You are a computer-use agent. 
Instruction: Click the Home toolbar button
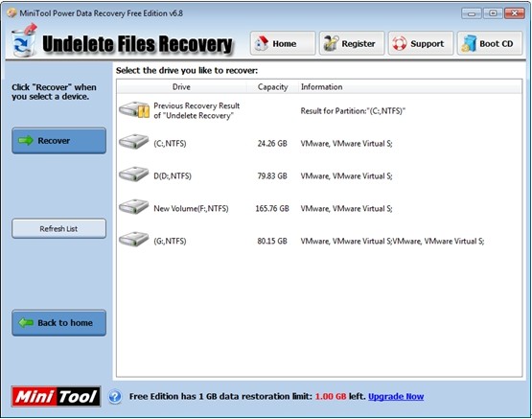(283, 43)
